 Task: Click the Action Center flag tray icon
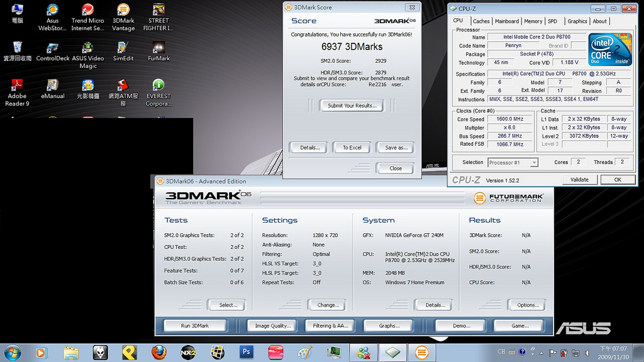tap(552, 353)
